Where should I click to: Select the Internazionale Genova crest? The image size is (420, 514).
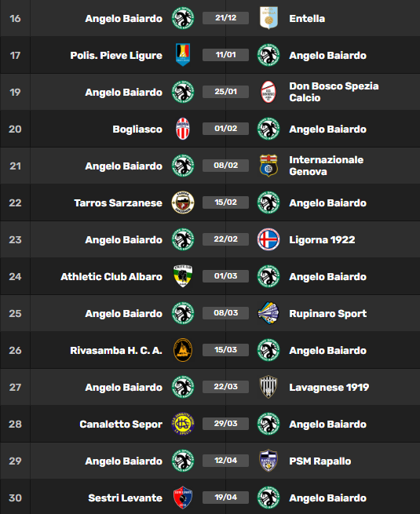pos(268,166)
